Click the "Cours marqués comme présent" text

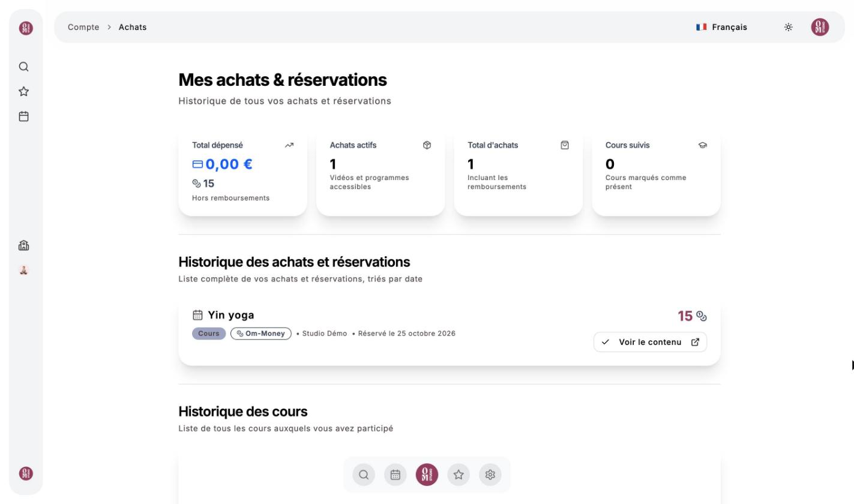[646, 182]
